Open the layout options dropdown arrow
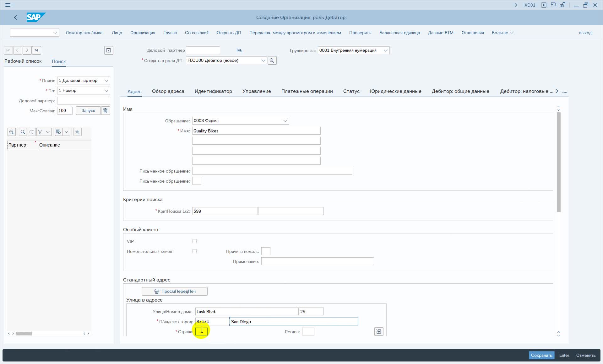603x364 pixels. click(x=66, y=132)
